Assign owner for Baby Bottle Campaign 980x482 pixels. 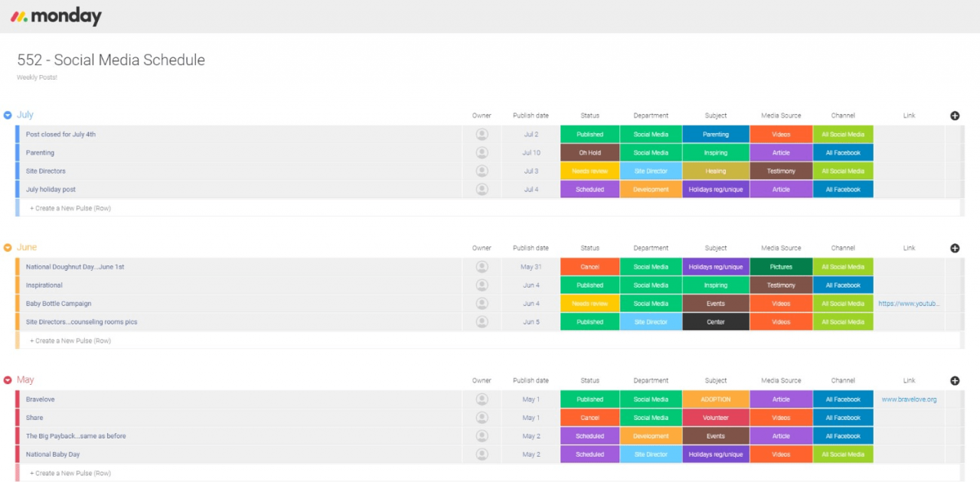pos(482,304)
